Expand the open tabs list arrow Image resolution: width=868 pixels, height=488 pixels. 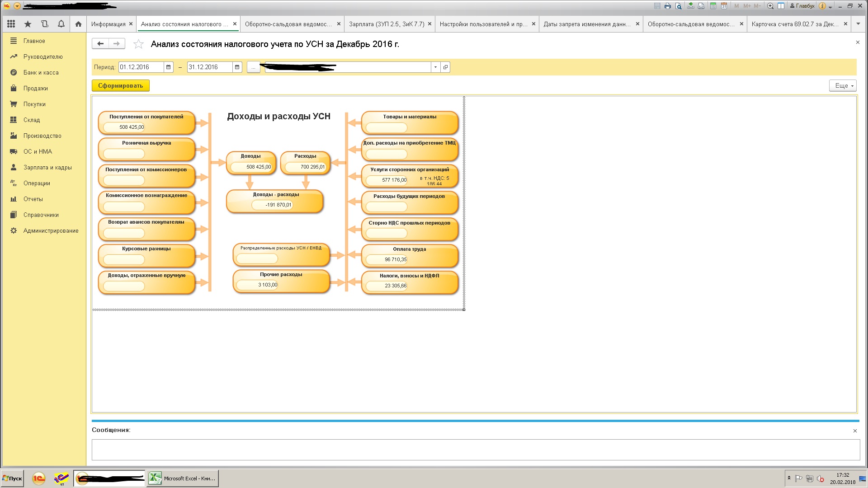click(x=858, y=24)
